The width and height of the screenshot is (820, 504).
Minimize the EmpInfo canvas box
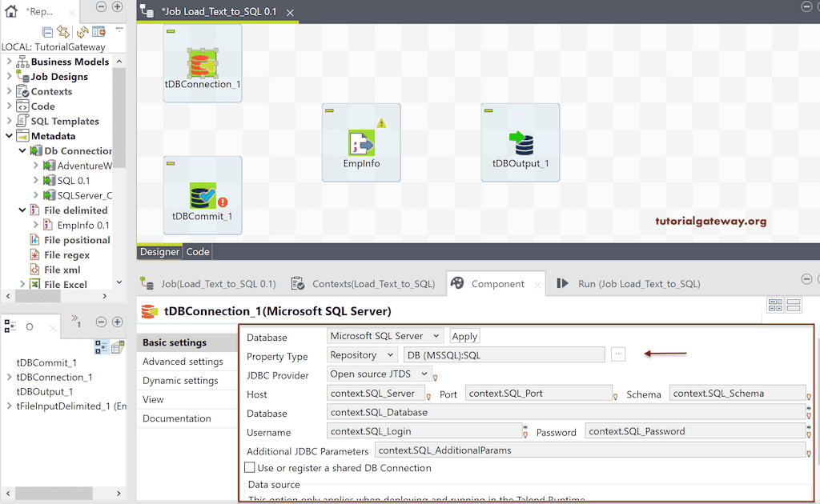click(329, 110)
